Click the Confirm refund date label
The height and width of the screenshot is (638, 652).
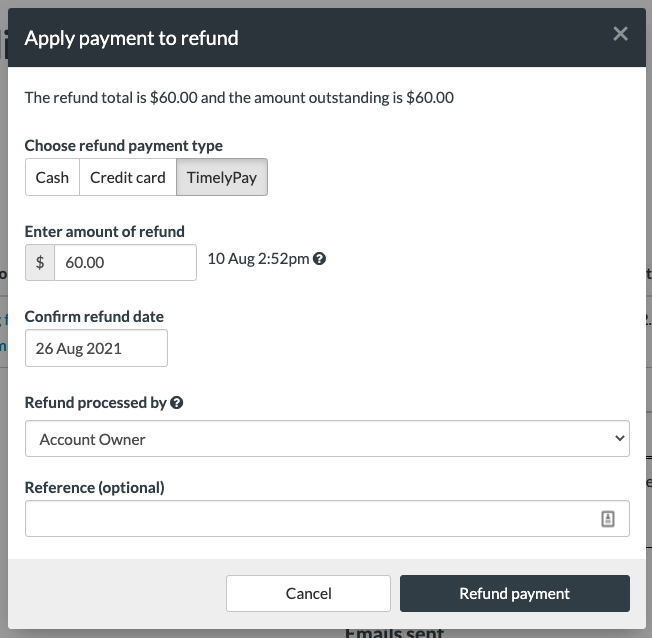click(94, 317)
